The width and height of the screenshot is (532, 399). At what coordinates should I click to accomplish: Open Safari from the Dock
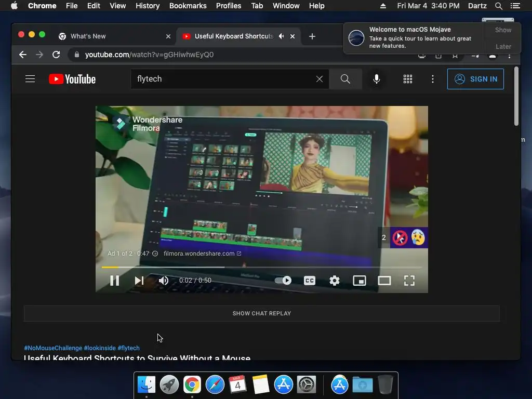pyautogui.click(x=215, y=385)
